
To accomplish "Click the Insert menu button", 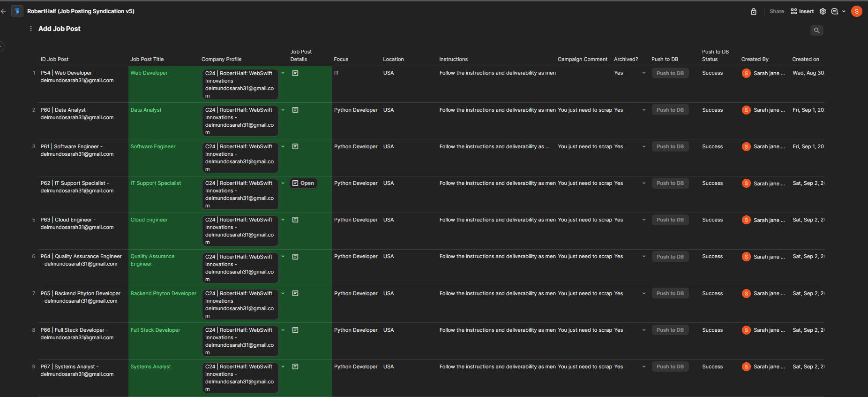I will pyautogui.click(x=802, y=11).
